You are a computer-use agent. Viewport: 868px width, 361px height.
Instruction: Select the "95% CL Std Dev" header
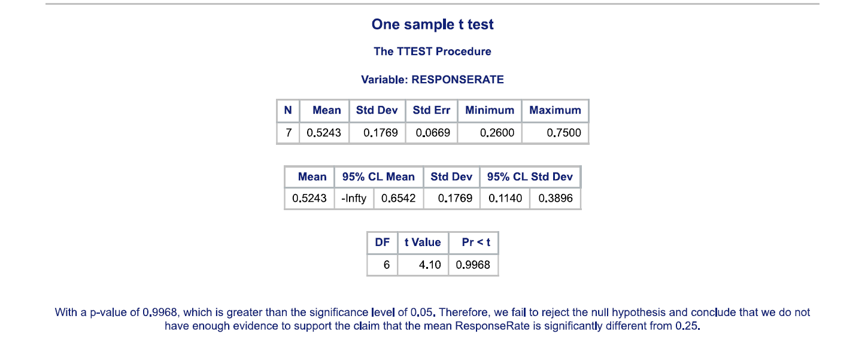[530, 177]
